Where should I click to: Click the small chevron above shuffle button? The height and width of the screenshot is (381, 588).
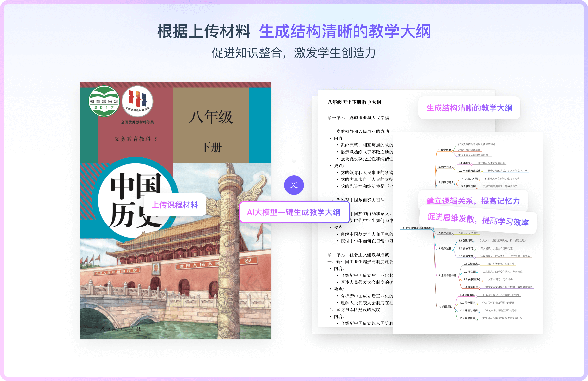point(294,161)
